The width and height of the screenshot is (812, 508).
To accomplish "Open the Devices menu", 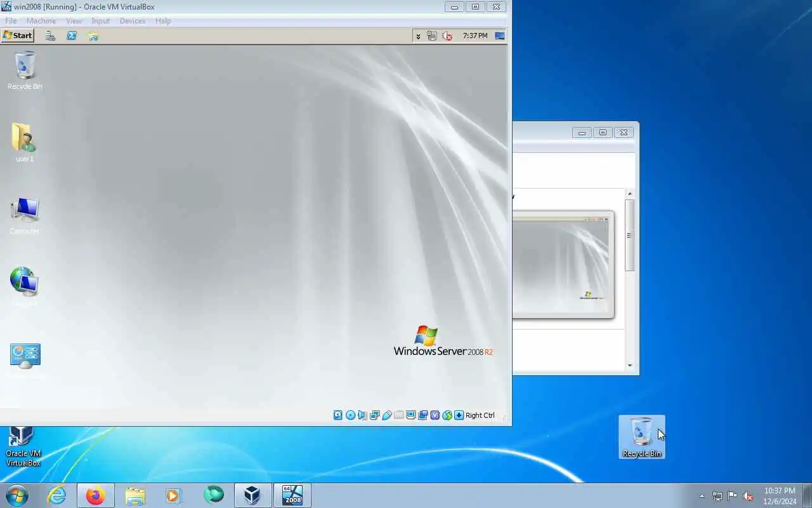I will point(133,21).
